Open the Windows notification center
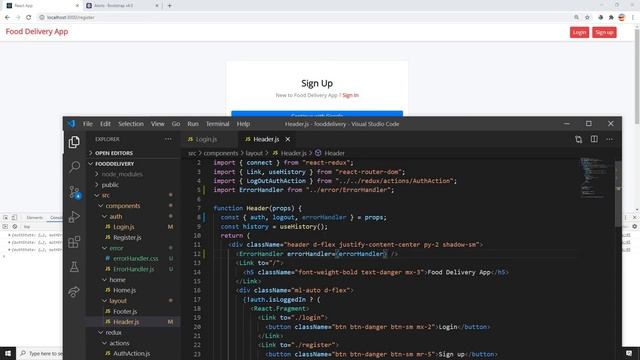The width and height of the screenshot is (640, 360). pyautogui.click(x=629, y=353)
